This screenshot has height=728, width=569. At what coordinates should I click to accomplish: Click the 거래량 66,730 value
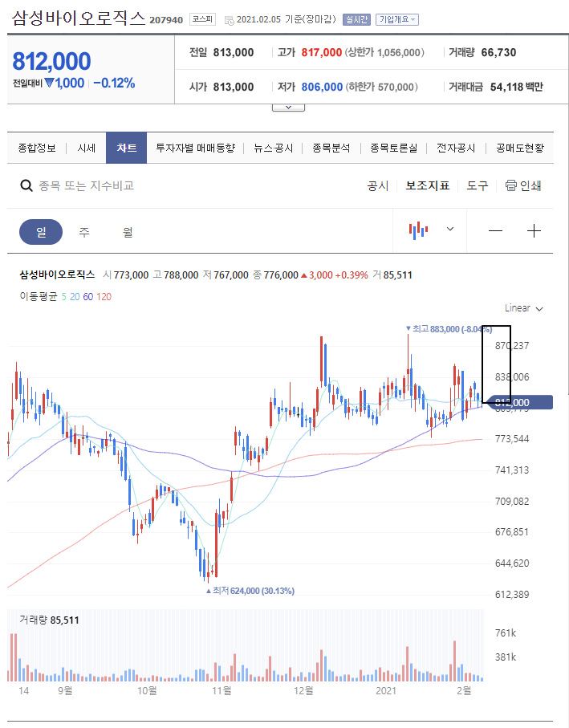(498, 52)
